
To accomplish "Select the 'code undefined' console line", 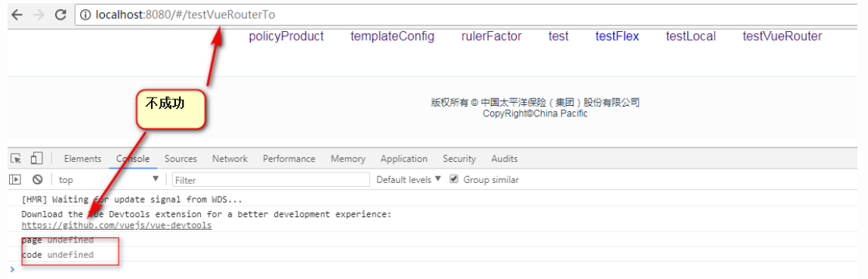I will [x=57, y=255].
